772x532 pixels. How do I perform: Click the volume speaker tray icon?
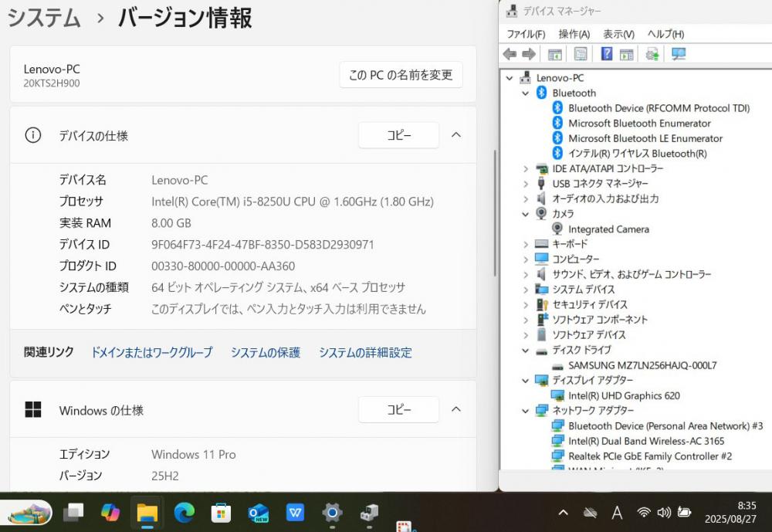point(664,513)
